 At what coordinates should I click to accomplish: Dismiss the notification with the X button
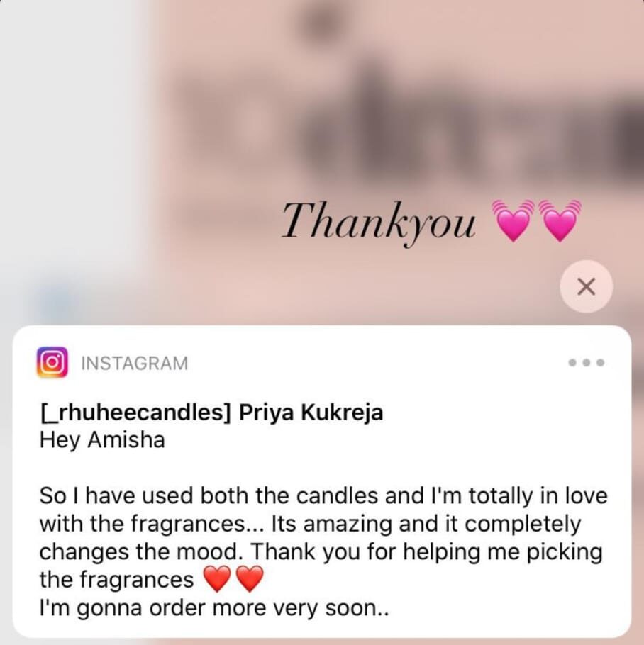586,287
